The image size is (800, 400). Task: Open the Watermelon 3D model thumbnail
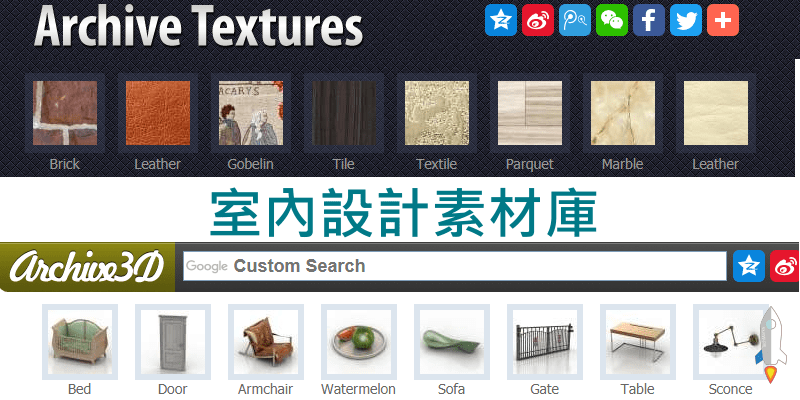(359, 342)
